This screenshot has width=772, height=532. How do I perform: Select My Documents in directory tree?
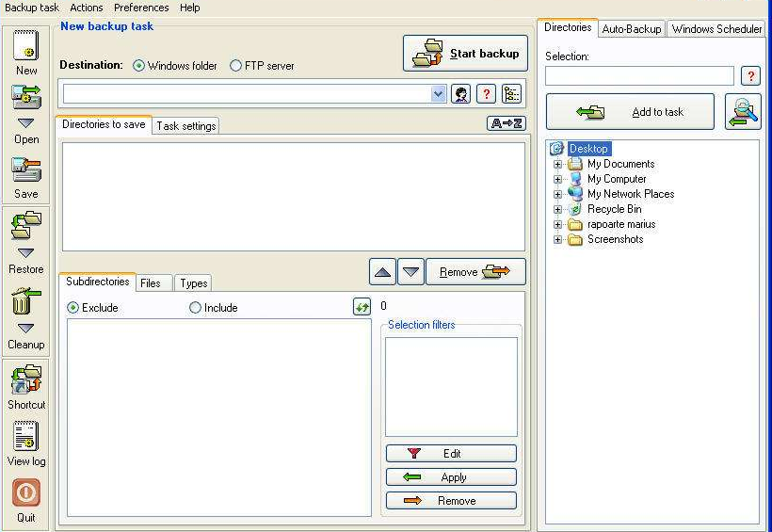[x=620, y=164]
